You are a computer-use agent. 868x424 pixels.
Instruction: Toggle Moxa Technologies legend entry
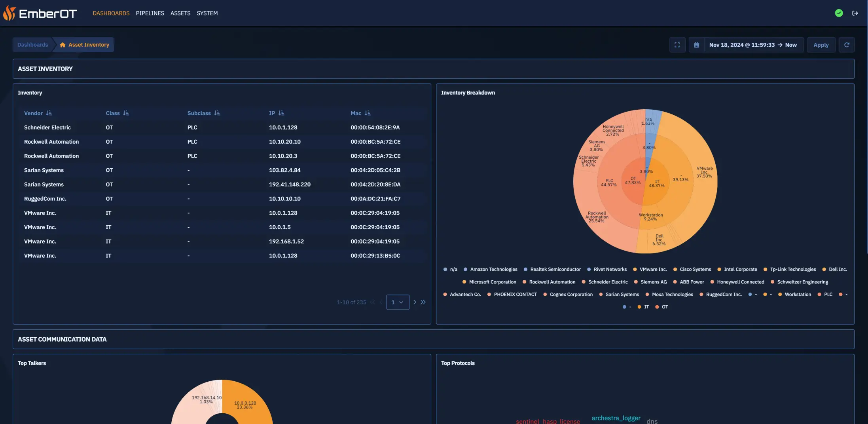point(669,294)
